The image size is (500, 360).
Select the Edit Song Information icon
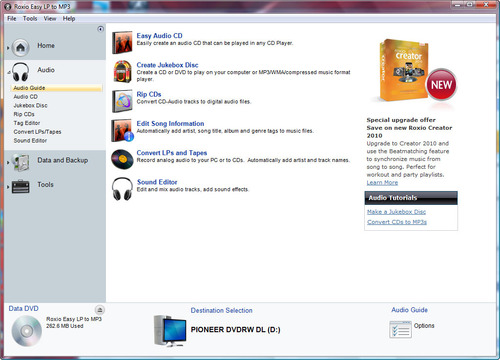point(122,130)
